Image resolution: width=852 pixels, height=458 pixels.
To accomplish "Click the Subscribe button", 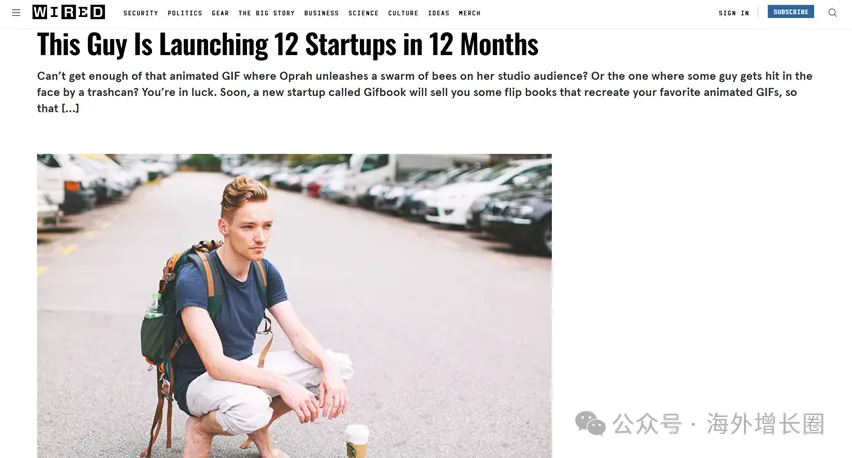I will [791, 12].
